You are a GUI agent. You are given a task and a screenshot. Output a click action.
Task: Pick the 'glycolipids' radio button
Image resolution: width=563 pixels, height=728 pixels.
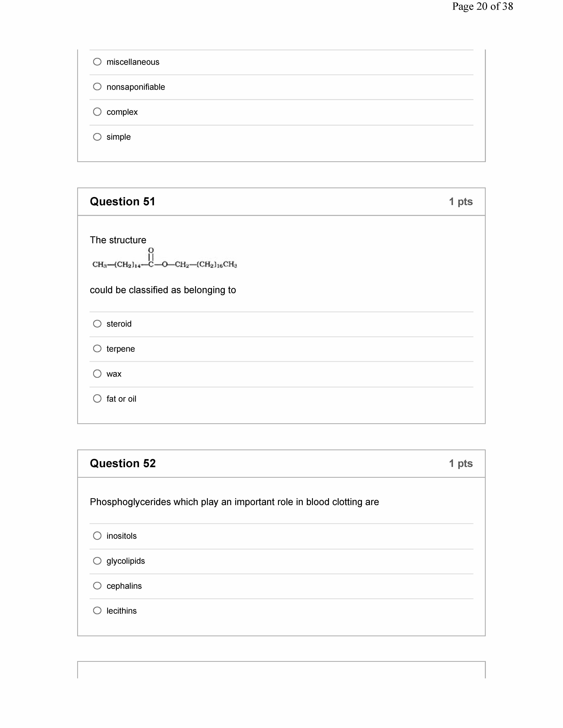[97, 561]
